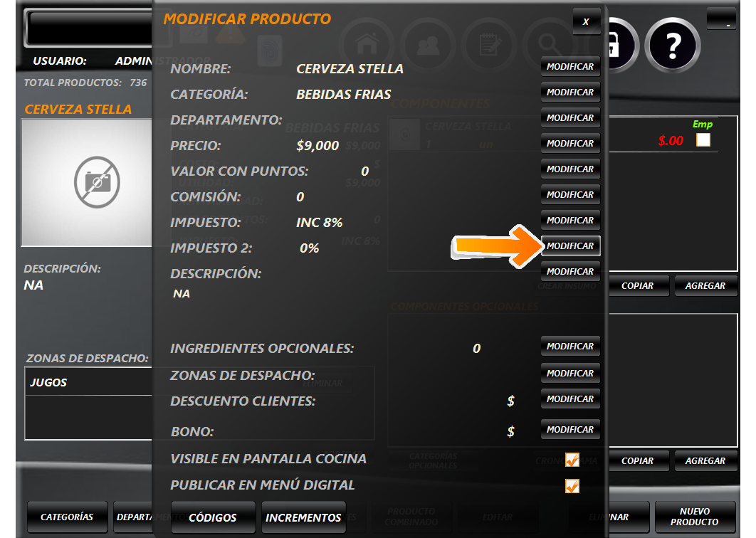Open the INCREMENTOS section

click(303, 517)
